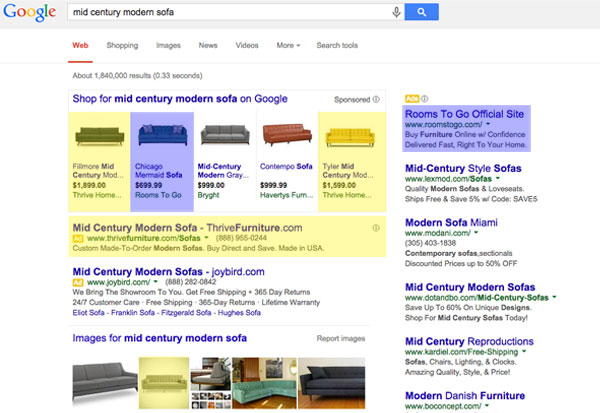Image resolution: width=600 pixels, height=413 pixels.
Task: Open the gray sofa image result
Action: (x=105, y=384)
